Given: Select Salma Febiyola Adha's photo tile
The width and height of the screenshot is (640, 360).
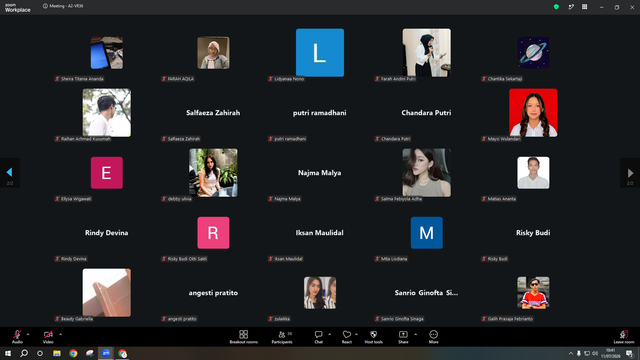Looking at the screenshot, I should (427, 173).
